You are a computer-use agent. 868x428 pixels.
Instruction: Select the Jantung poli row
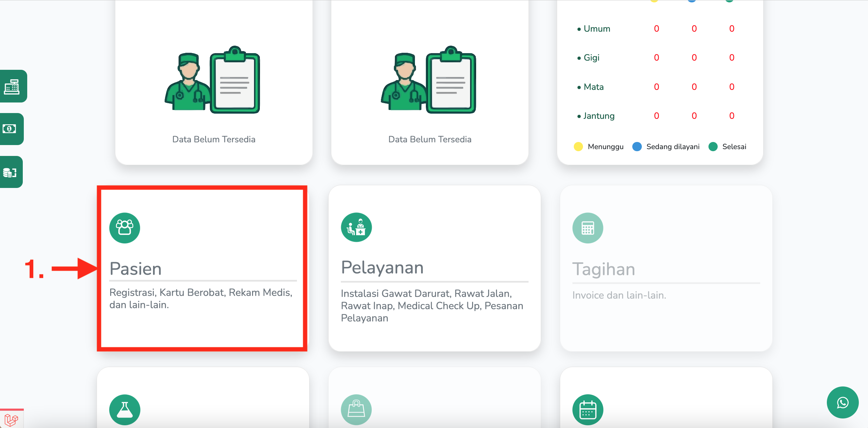(599, 116)
